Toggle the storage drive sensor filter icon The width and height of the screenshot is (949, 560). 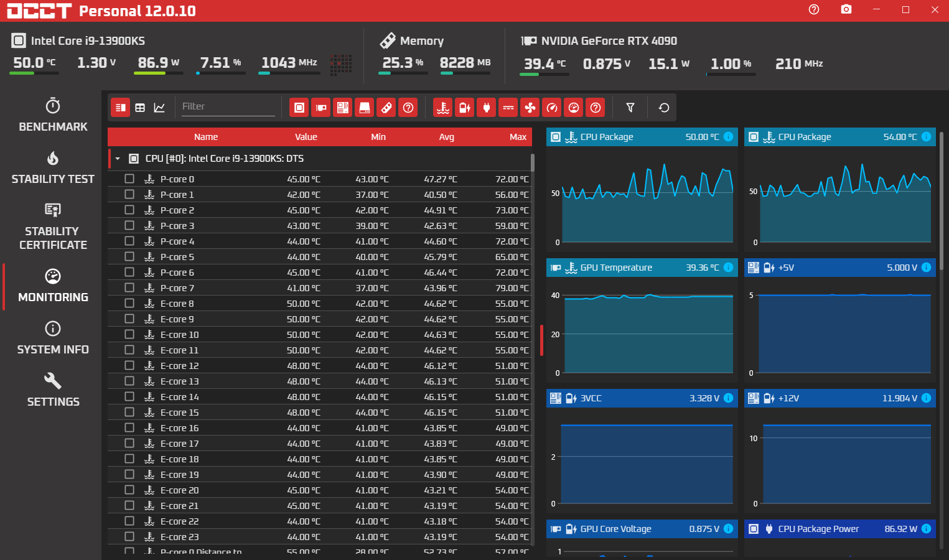(x=365, y=108)
